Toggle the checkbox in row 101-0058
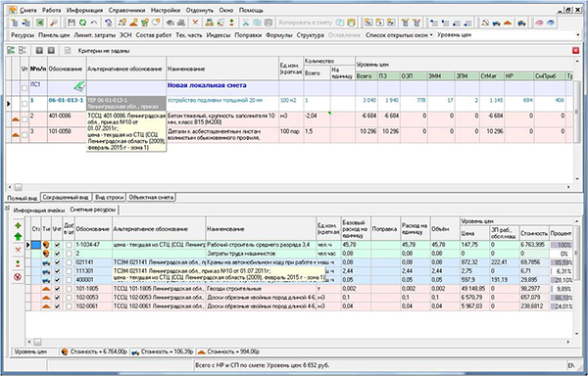Viewport: 588px width, 376px height. [24, 135]
